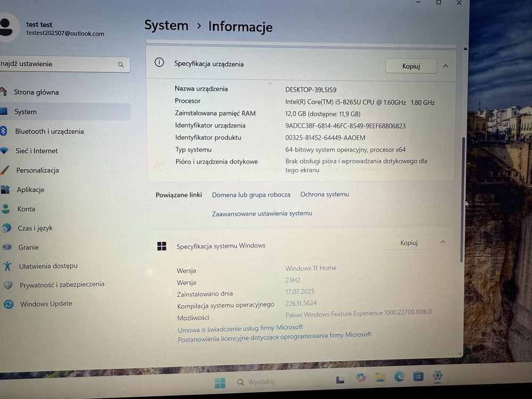Click the Konta person icon
Image resolution: width=532 pixels, height=399 pixels.
pyautogui.click(x=5, y=209)
